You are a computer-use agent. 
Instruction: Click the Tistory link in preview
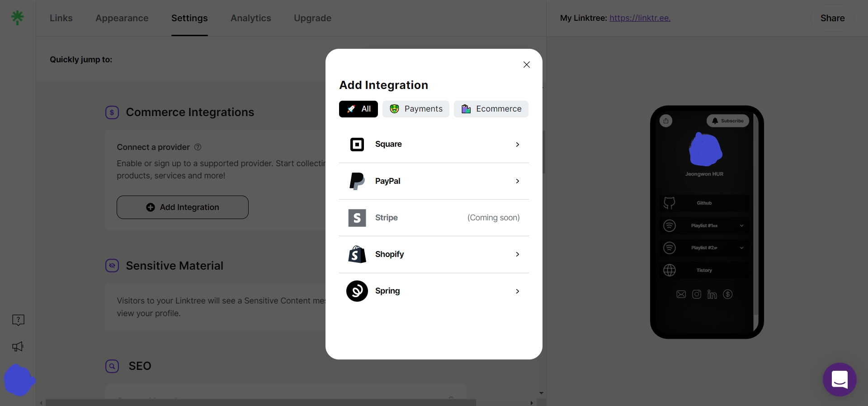(704, 270)
